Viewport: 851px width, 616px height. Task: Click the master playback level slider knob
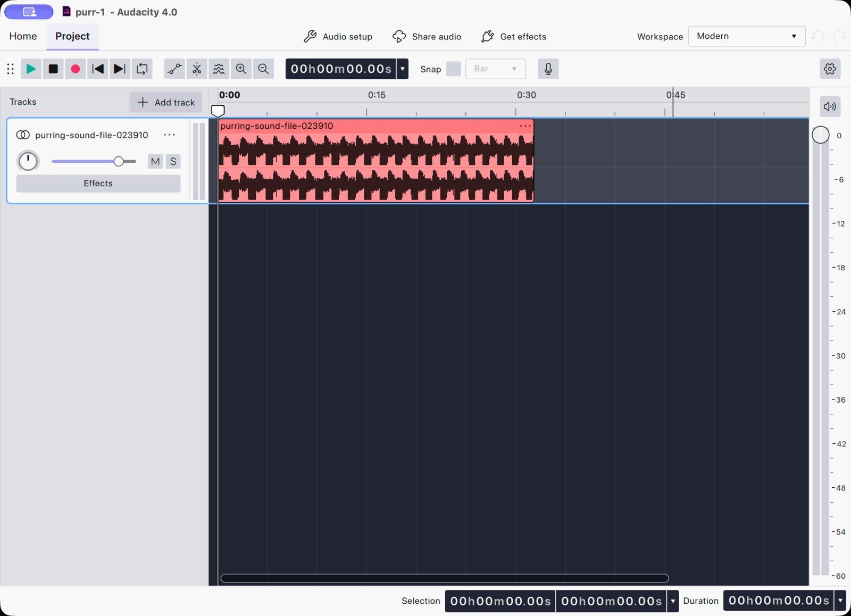pos(820,135)
